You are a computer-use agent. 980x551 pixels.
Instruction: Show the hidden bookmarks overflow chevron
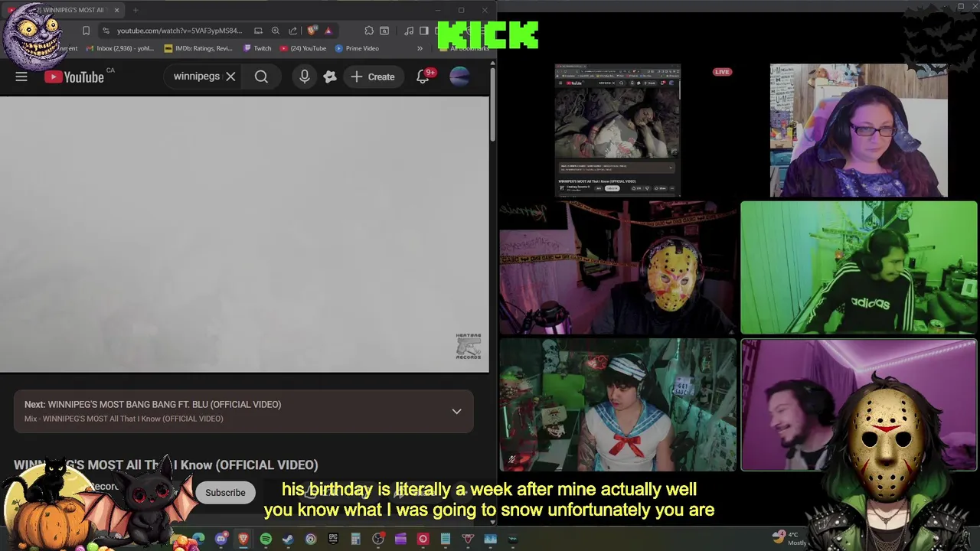(x=420, y=48)
